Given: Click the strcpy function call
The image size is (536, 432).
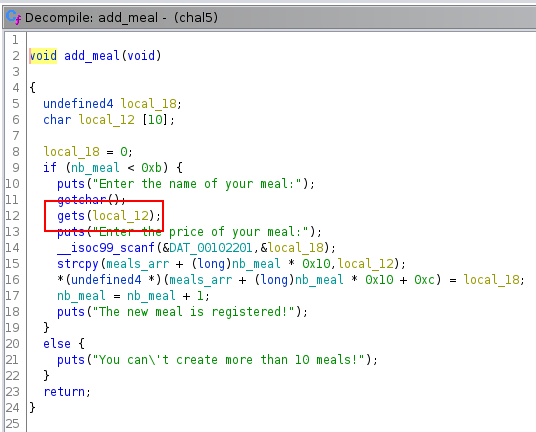Looking at the screenshot, I should pyautogui.click(x=78, y=264).
